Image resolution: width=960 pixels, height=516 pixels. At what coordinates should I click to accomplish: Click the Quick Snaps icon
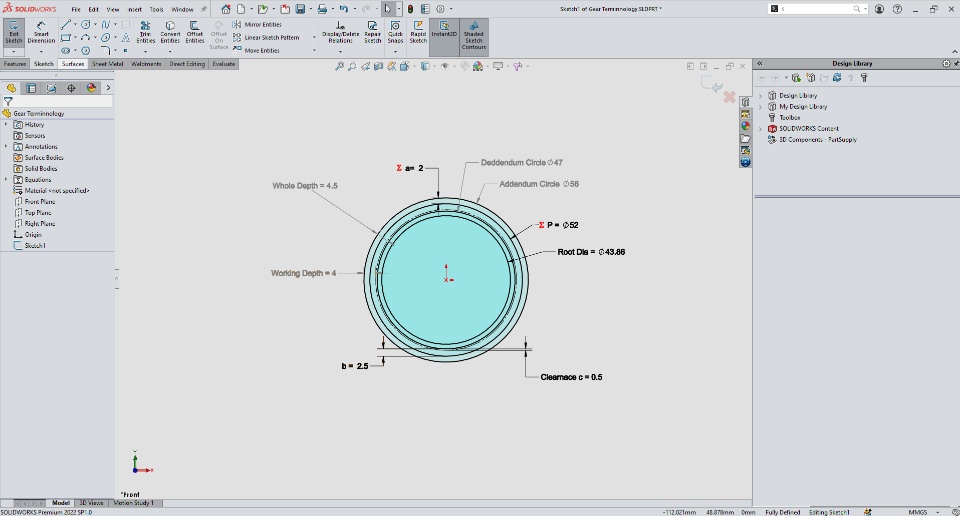(396, 32)
